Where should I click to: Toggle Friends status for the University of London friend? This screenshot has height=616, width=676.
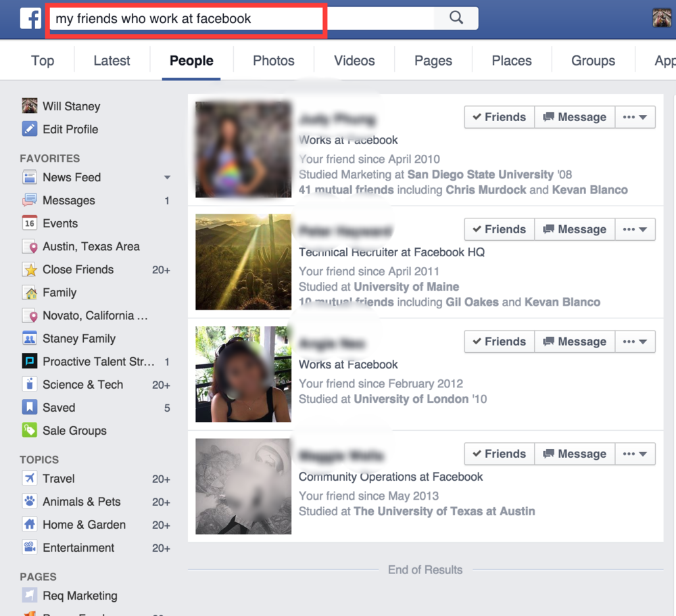[500, 341]
